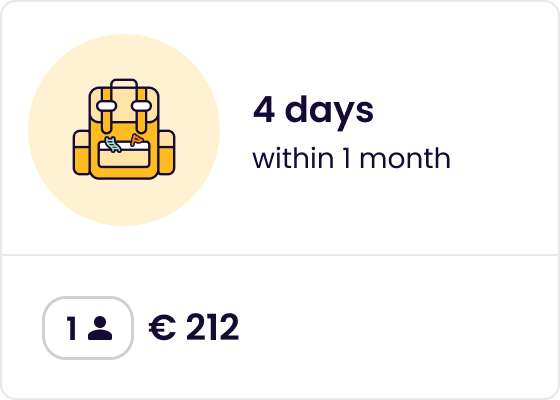Click the backpack's left side pocket

pos(81,153)
